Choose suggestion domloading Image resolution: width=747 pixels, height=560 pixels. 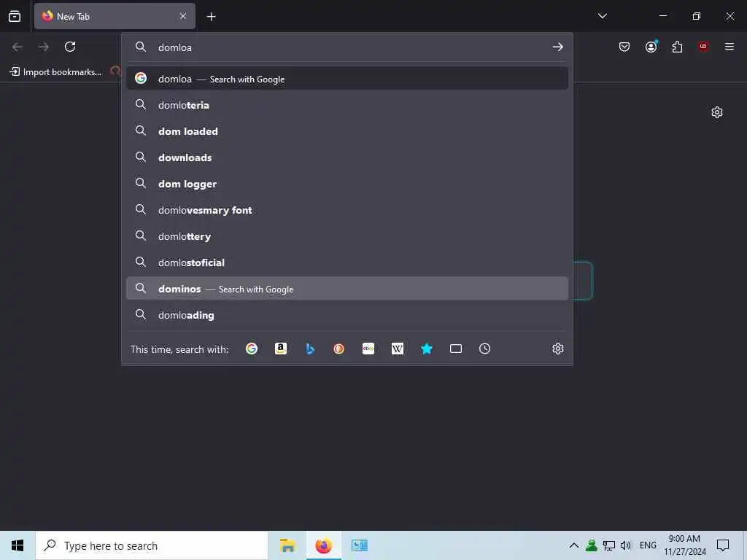(x=347, y=315)
